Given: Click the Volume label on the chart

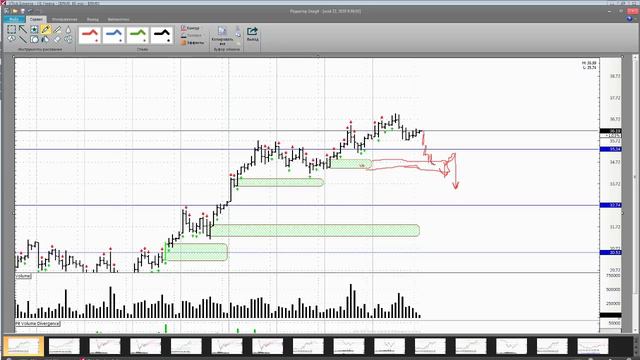Looking at the screenshot, I should 23,276.
